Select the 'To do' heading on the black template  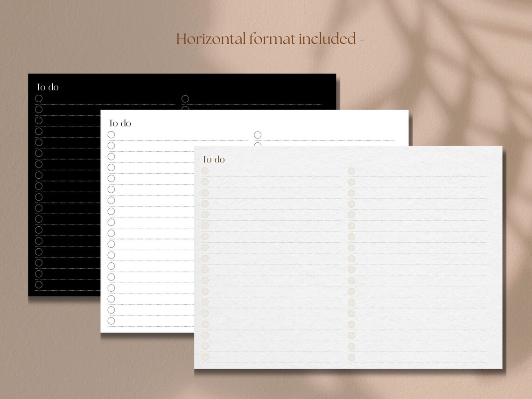coord(47,87)
